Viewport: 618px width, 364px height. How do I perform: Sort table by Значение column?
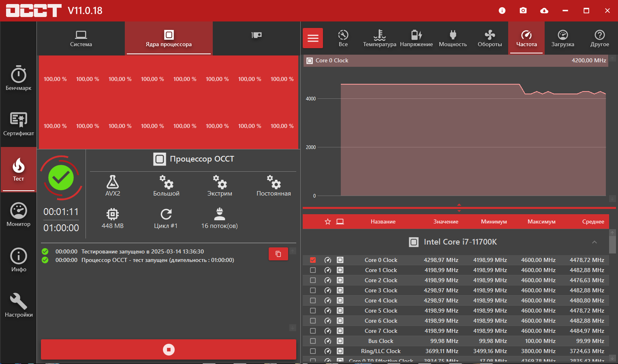click(x=446, y=221)
